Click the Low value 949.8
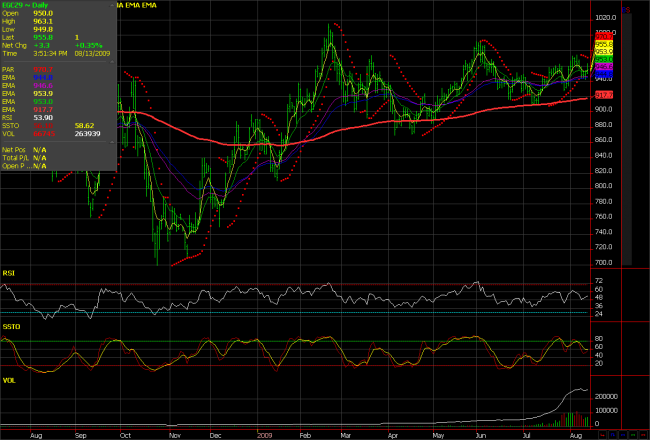Screen dimensions: 650x440 (x=43, y=29)
